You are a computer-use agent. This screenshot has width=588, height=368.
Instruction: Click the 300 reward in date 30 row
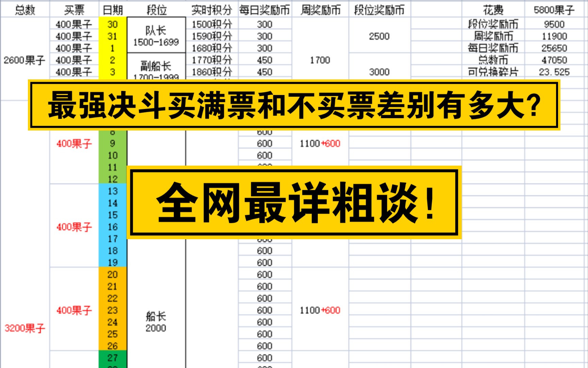click(265, 24)
